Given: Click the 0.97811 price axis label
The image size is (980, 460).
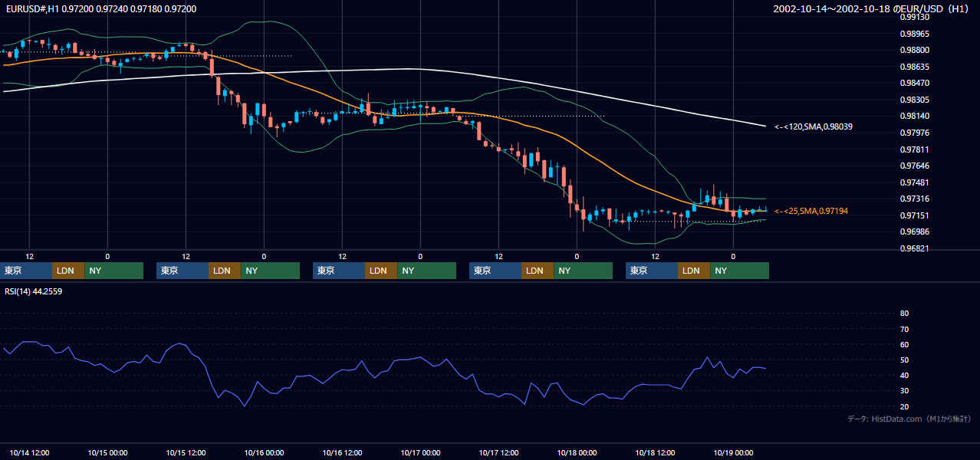Looking at the screenshot, I should (915, 149).
